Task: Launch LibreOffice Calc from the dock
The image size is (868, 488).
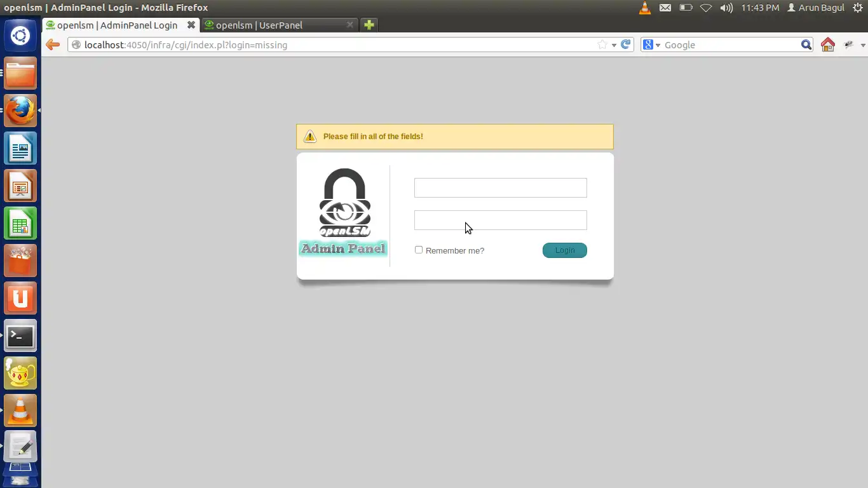Action: point(20,223)
